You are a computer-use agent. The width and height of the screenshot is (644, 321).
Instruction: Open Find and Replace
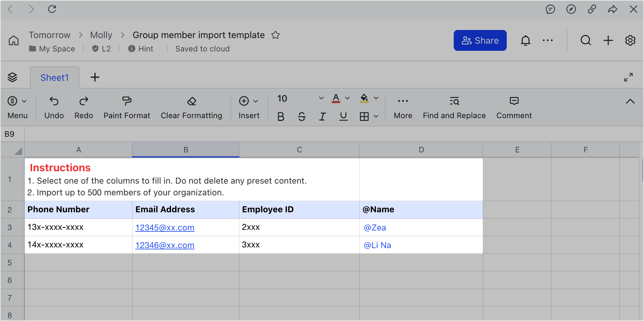click(454, 107)
